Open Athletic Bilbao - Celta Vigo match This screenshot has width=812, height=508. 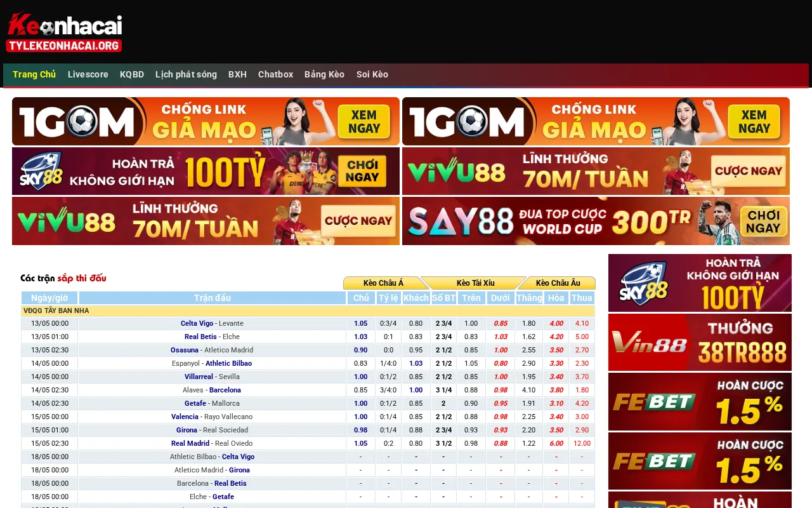tap(212, 457)
